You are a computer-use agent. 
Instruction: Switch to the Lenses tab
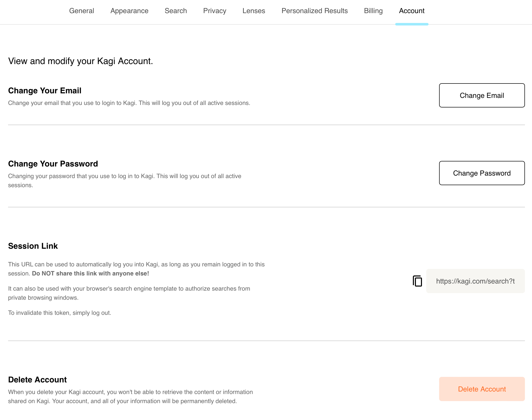[x=254, y=11]
